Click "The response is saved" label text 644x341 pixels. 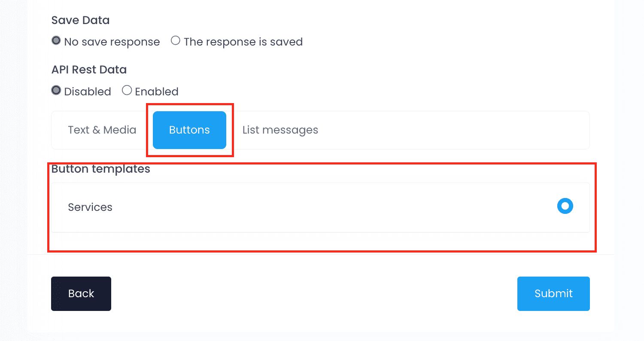pyautogui.click(x=243, y=42)
